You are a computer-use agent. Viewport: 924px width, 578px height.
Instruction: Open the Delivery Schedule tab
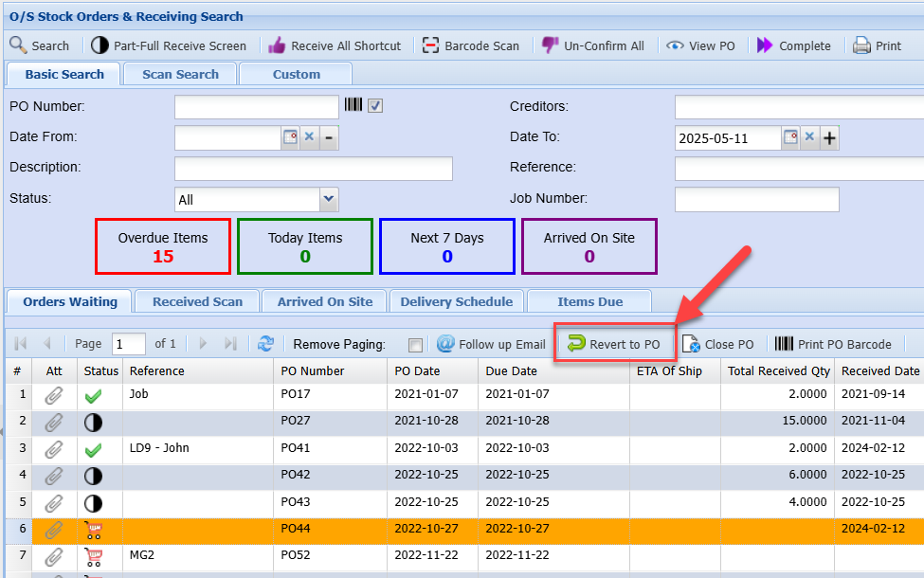[456, 301]
